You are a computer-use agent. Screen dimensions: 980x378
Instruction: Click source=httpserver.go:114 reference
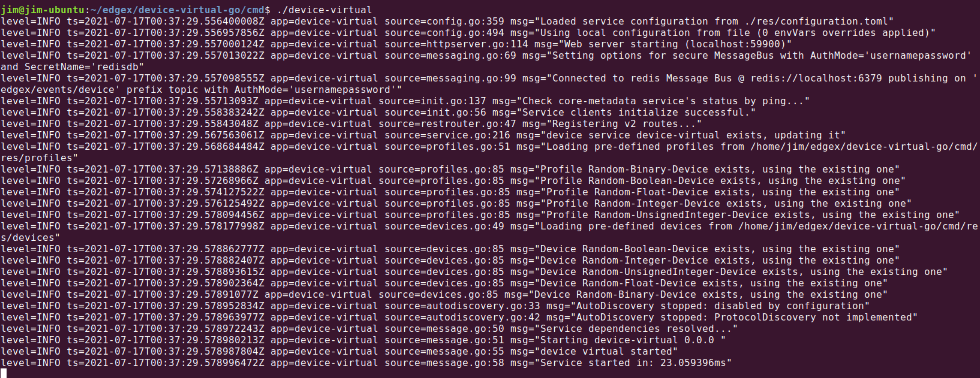click(456, 44)
